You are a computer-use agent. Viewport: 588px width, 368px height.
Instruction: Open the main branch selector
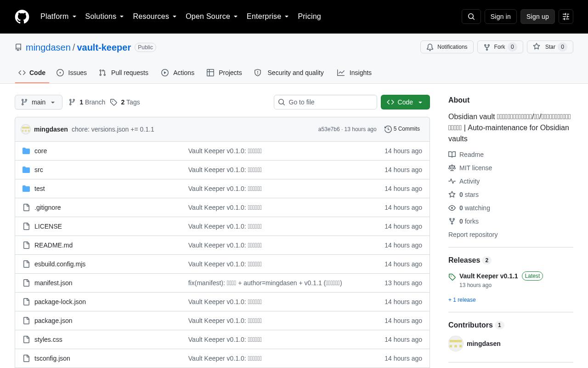(39, 102)
